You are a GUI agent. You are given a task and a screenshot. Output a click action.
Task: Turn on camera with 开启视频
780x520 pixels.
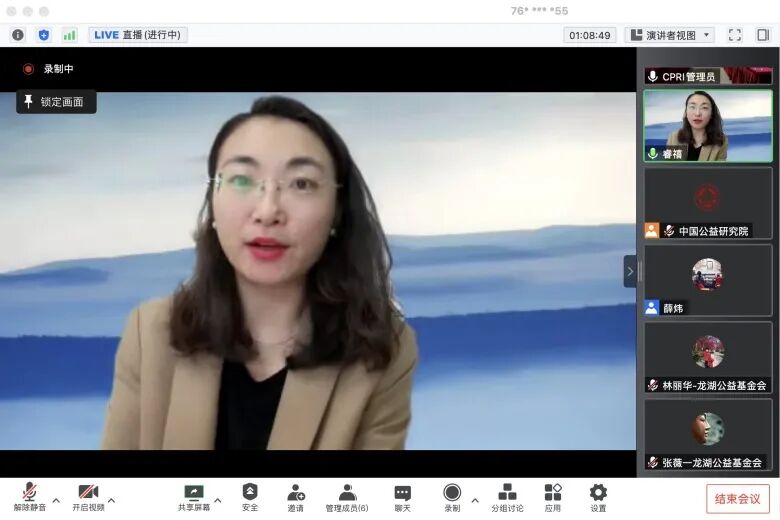point(88,497)
